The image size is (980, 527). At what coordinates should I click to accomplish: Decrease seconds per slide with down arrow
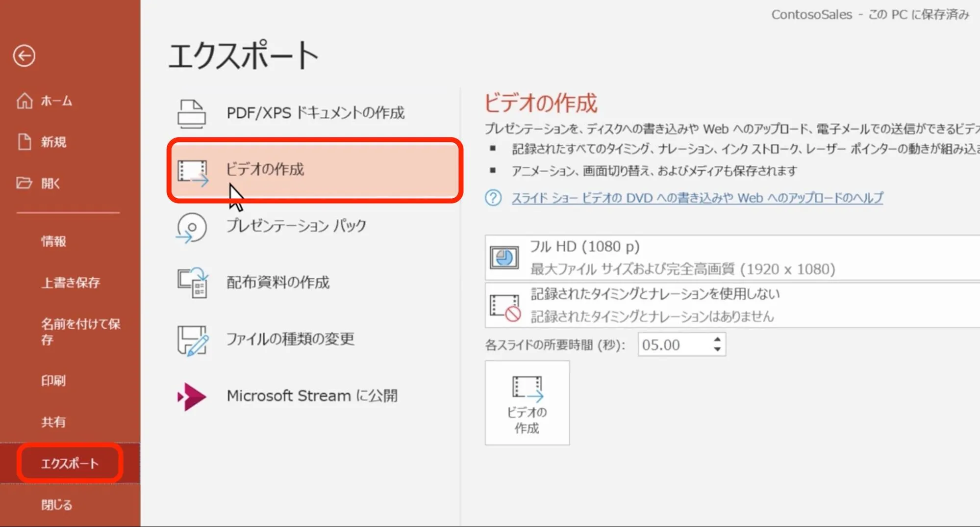click(x=717, y=349)
